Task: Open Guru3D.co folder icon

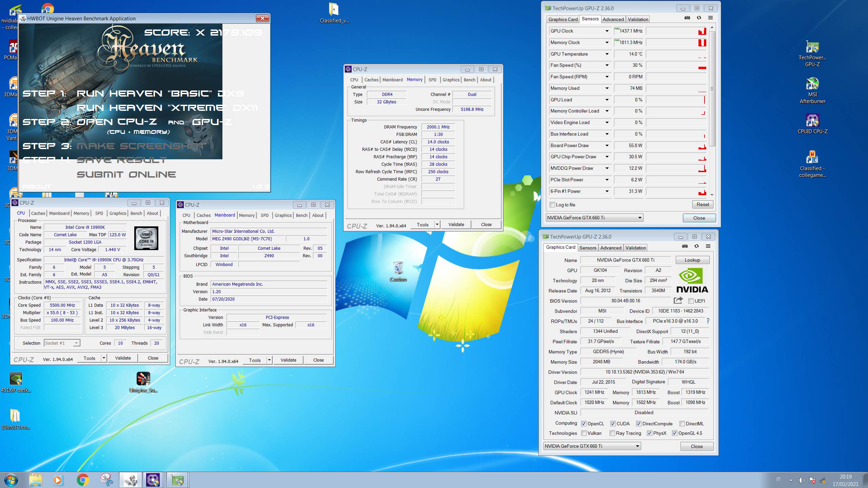Action: pyautogui.click(x=16, y=420)
